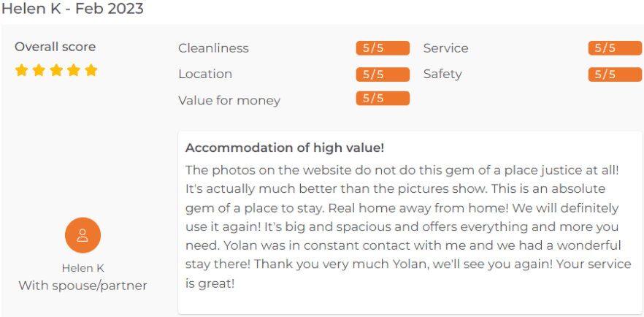
Task: Click the Cleanliness 5/5 score badge
Action: pyautogui.click(x=383, y=48)
